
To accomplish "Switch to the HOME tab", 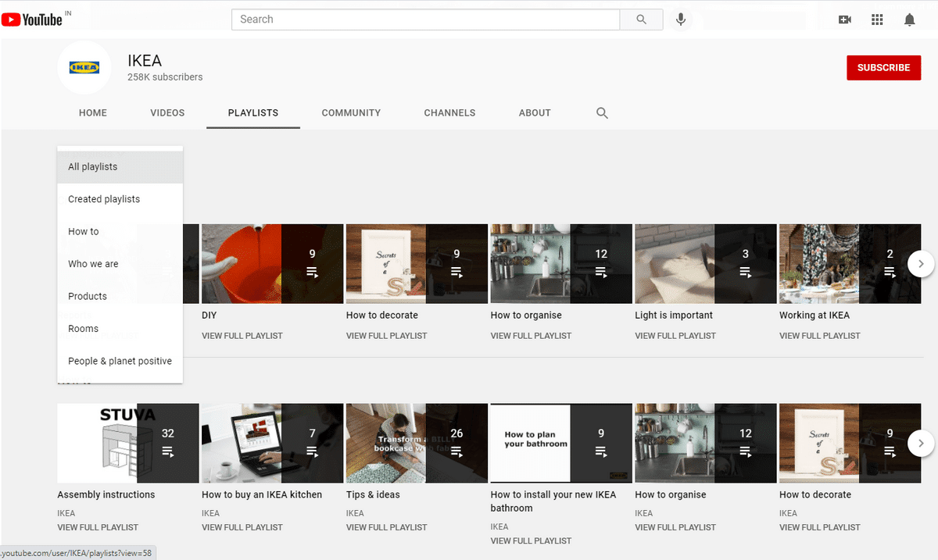I will click(93, 113).
